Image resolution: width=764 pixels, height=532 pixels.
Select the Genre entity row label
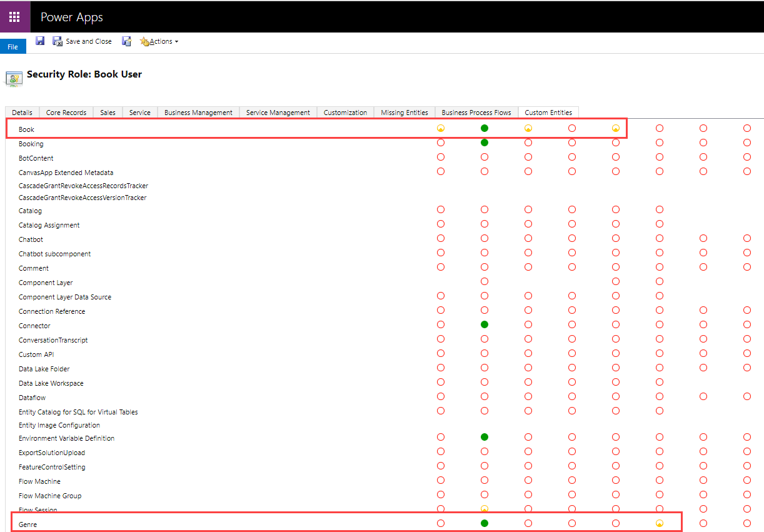point(28,524)
